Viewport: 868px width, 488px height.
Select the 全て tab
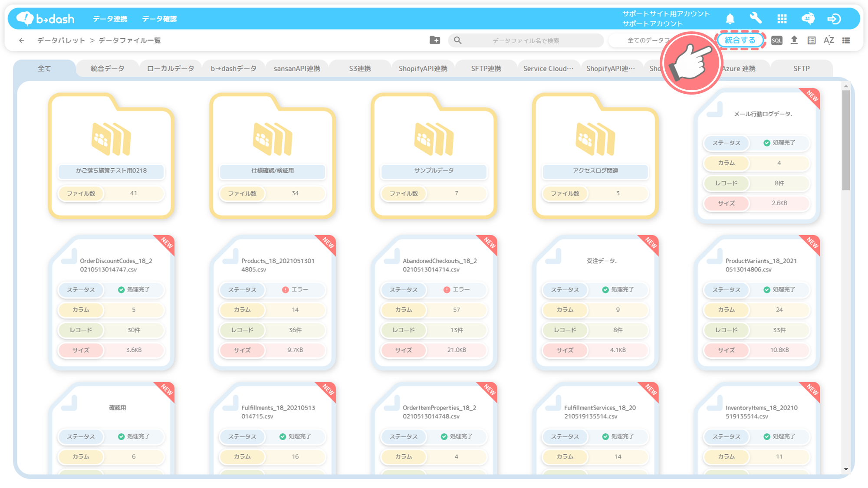(x=44, y=69)
